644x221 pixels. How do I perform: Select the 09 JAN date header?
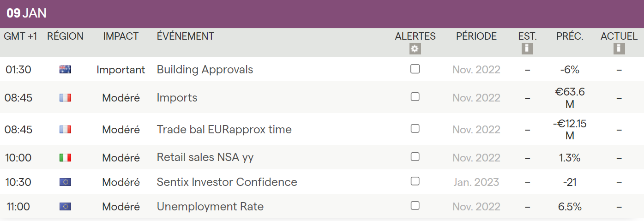(x=27, y=13)
